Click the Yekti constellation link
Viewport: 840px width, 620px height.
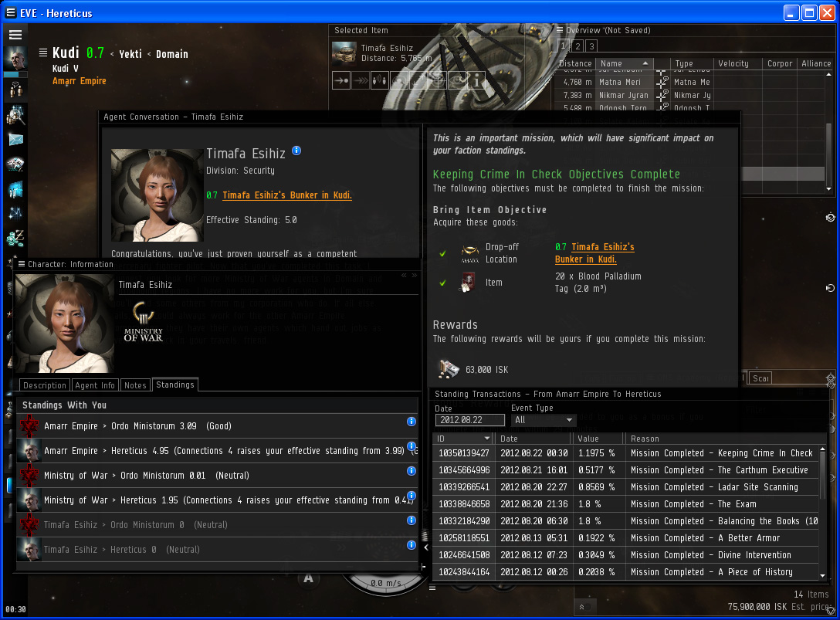[x=130, y=53]
